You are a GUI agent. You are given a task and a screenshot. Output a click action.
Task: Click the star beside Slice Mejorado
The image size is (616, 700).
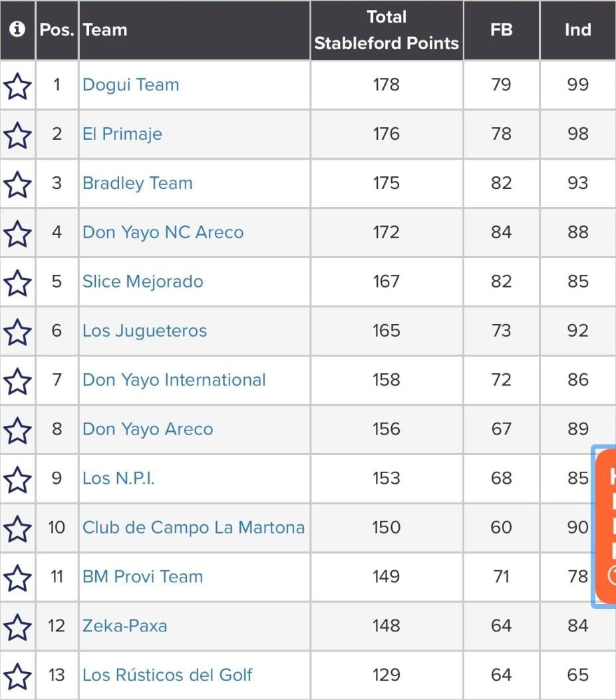coord(17,283)
